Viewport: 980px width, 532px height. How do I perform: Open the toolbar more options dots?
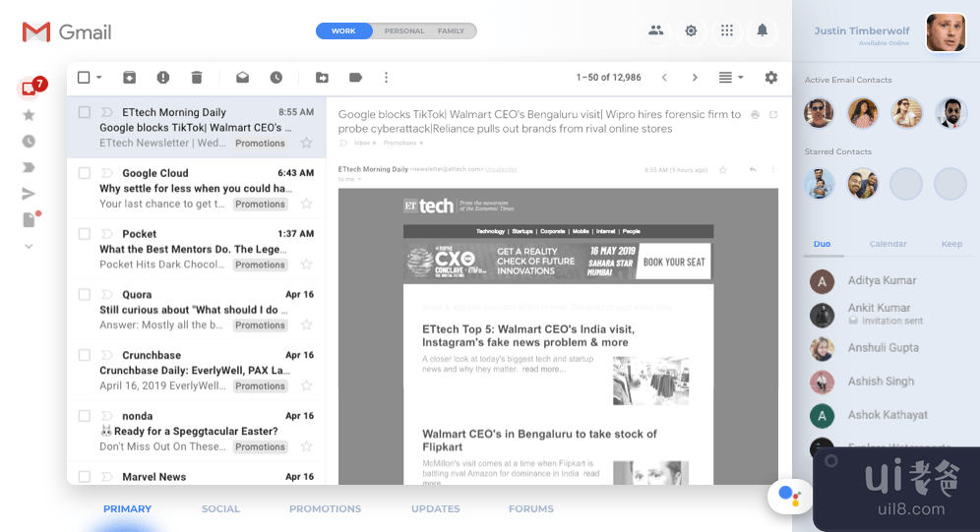pos(387,78)
